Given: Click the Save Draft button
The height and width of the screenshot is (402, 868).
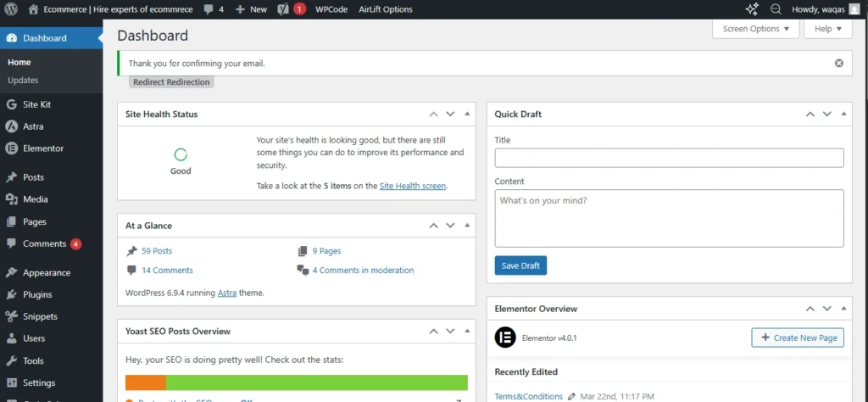Looking at the screenshot, I should click(521, 265).
